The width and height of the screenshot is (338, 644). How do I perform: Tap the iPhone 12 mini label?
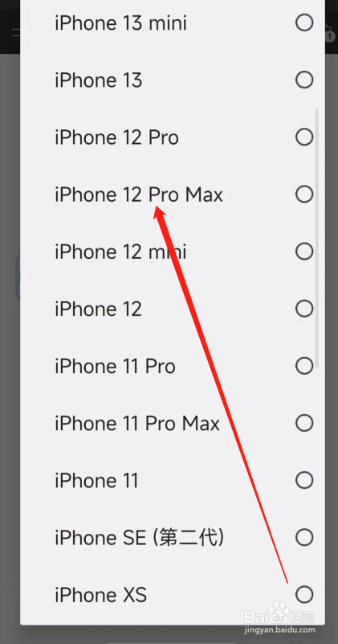[x=120, y=252]
